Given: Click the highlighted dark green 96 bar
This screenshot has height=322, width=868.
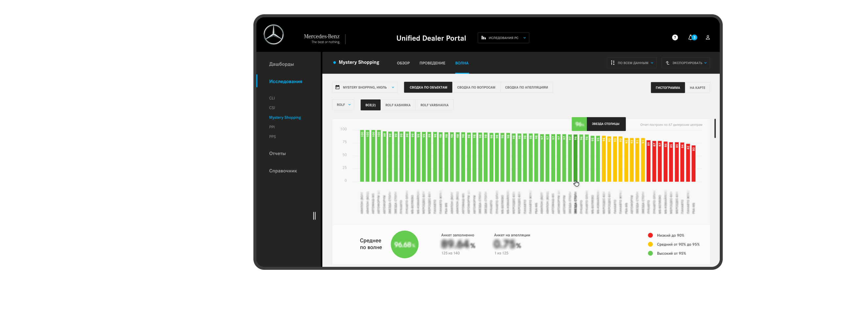Looking at the screenshot, I should point(575,158).
